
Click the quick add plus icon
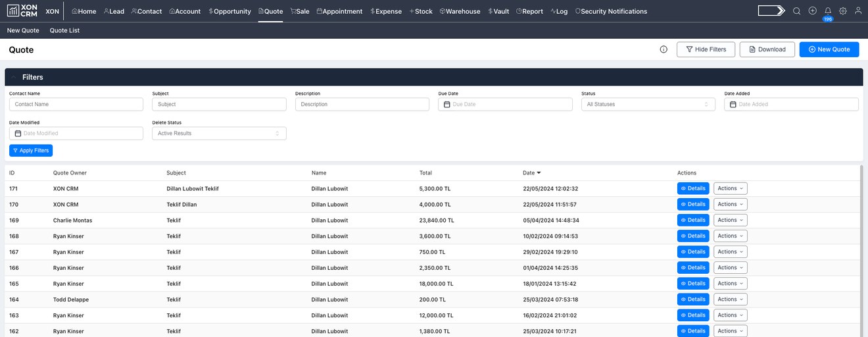[x=813, y=11]
